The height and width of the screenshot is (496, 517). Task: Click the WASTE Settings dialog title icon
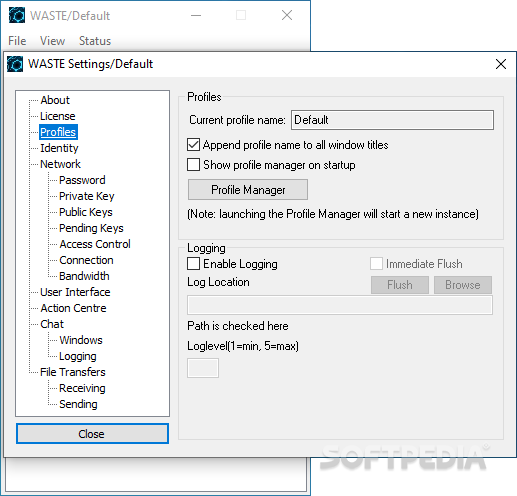pyautogui.click(x=15, y=64)
